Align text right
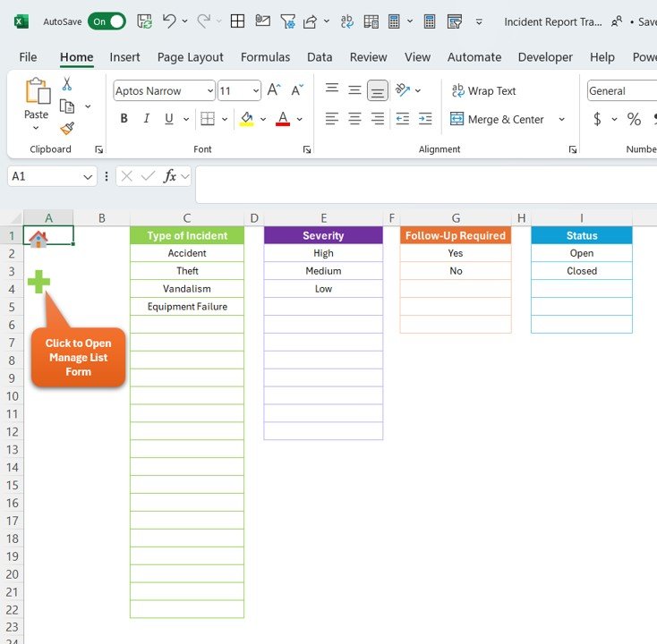 pyautogui.click(x=378, y=119)
